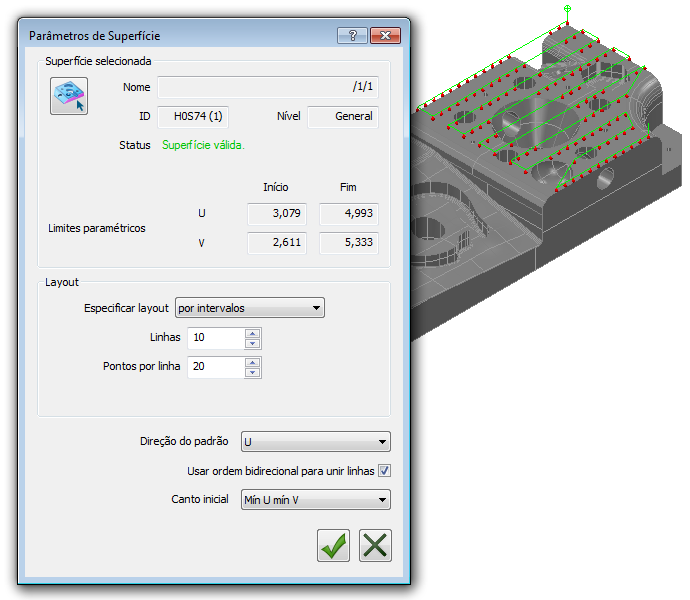Viewport: 690px width, 600px height.
Task: Select the V Fim value field
Action: click(349, 243)
